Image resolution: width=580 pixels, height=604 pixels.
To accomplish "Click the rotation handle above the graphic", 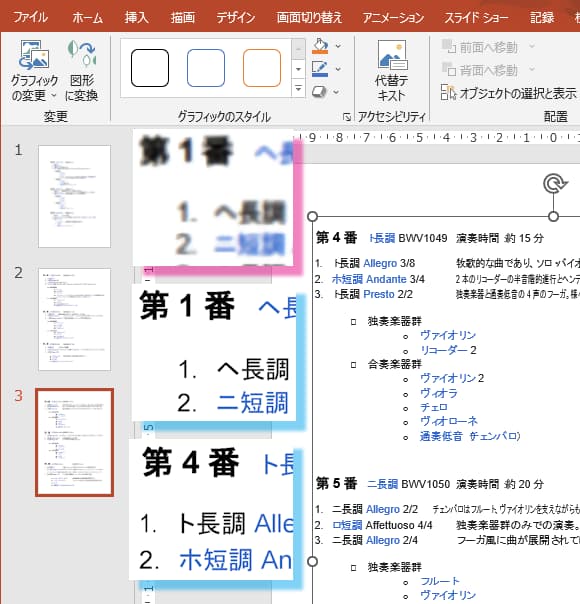I will click(554, 183).
